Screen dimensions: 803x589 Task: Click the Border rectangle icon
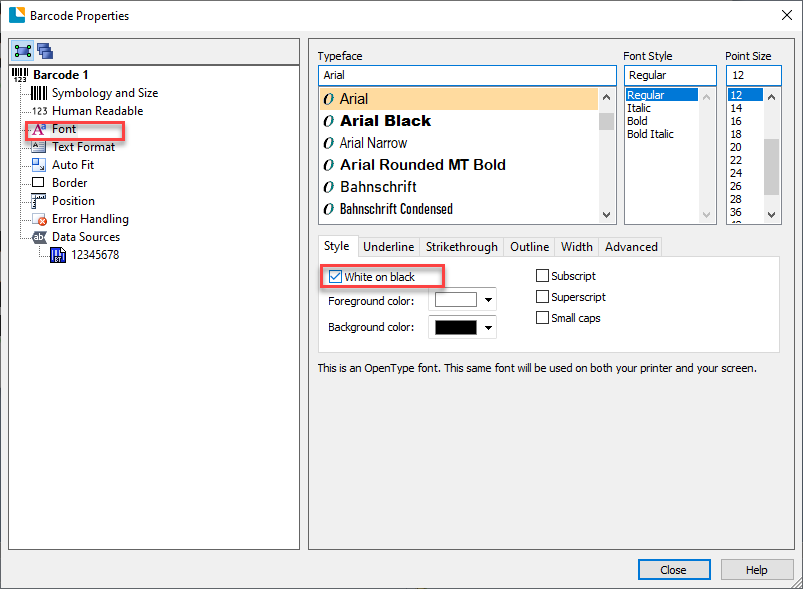[x=38, y=182]
